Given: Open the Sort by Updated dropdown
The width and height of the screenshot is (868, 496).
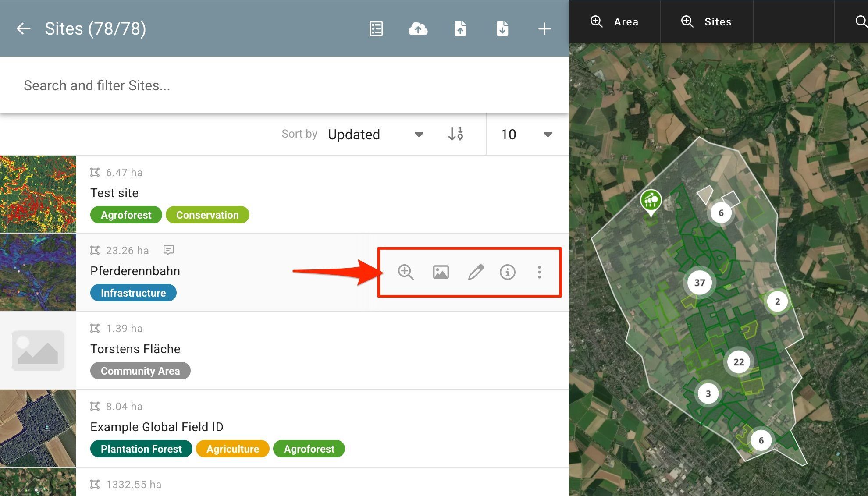Looking at the screenshot, I should (375, 134).
